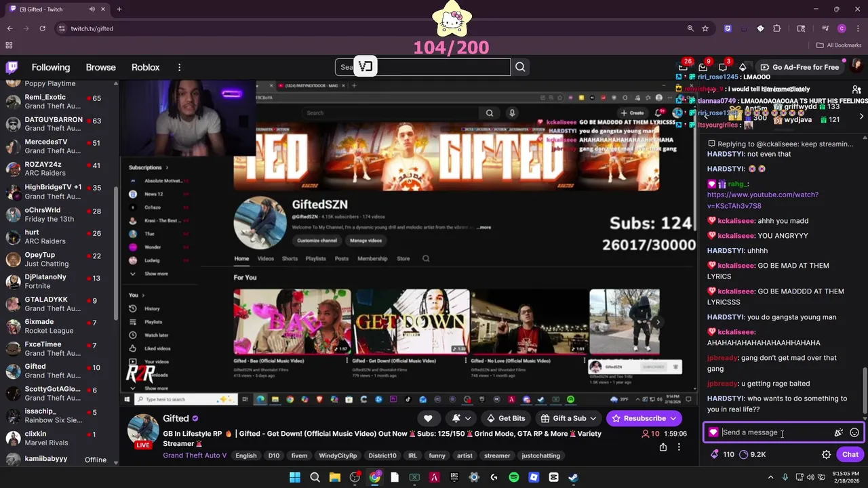Click the search magnifier button
The height and width of the screenshot is (488, 868).
click(x=520, y=67)
